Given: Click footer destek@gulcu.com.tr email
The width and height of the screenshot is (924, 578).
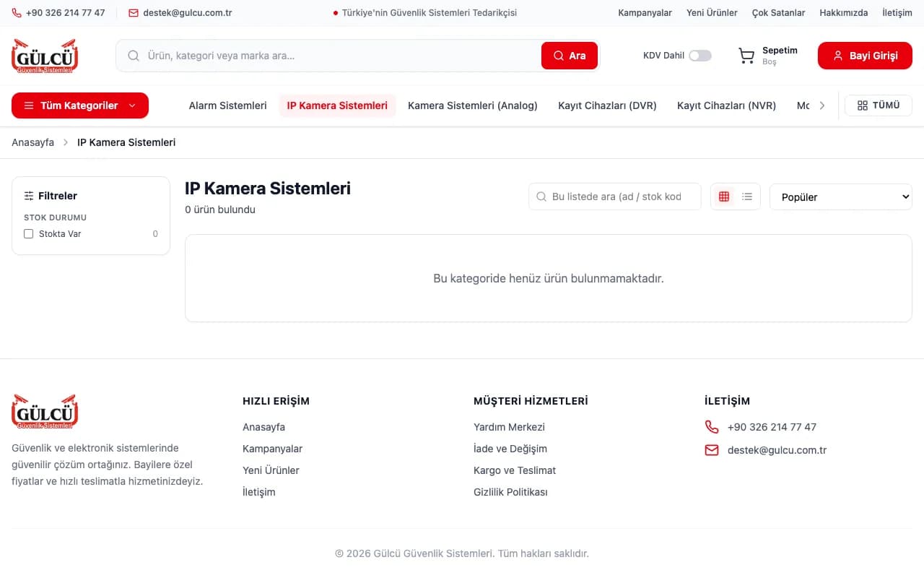Looking at the screenshot, I should [x=777, y=450].
